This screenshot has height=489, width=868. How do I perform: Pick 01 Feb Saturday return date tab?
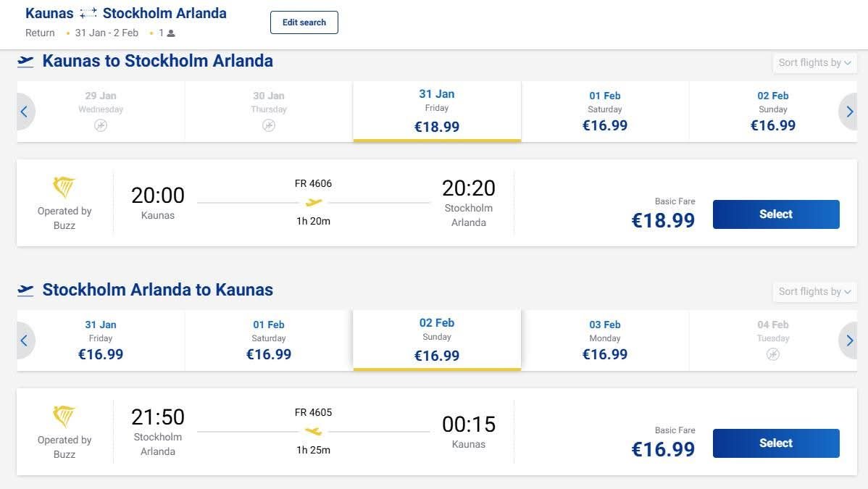(x=269, y=340)
